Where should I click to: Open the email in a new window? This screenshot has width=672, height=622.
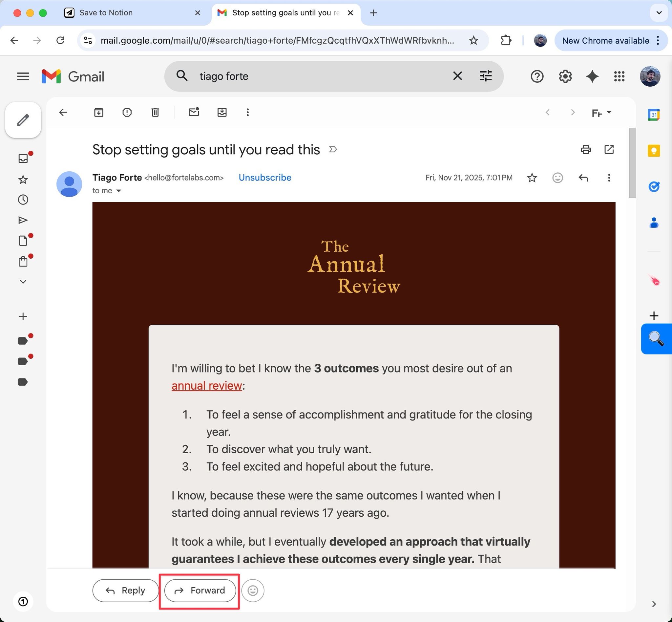pos(609,149)
